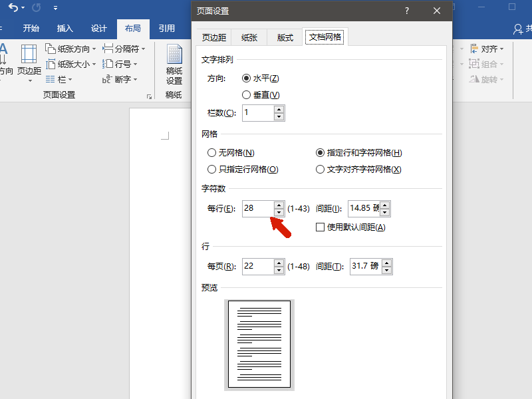
Task: Click the share person icon
Action: [518, 29]
